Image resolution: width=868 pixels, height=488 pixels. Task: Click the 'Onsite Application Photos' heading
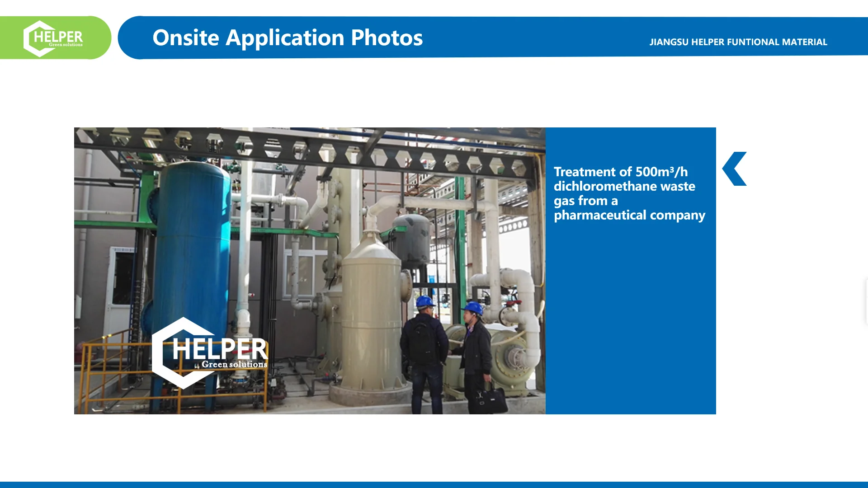tap(288, 38)
